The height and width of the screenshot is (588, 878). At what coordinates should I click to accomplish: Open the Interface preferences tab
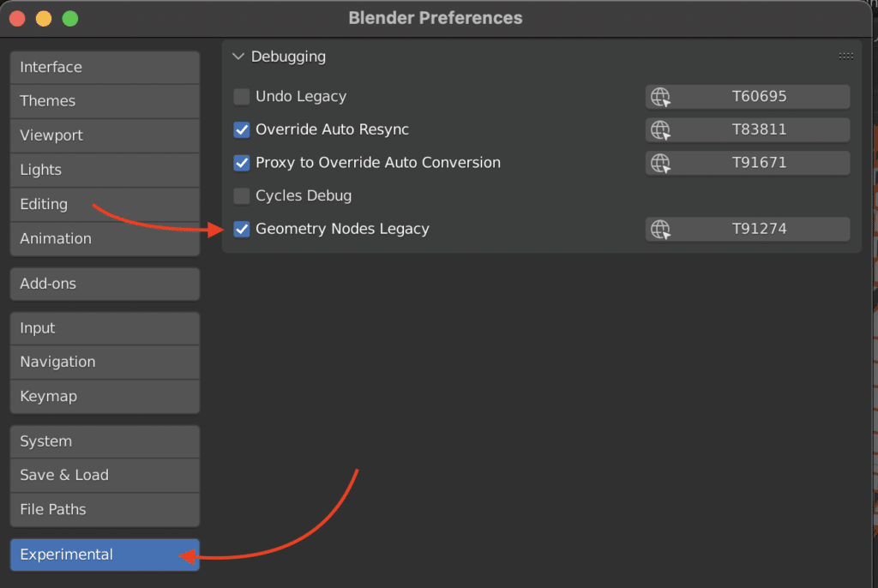105,68
